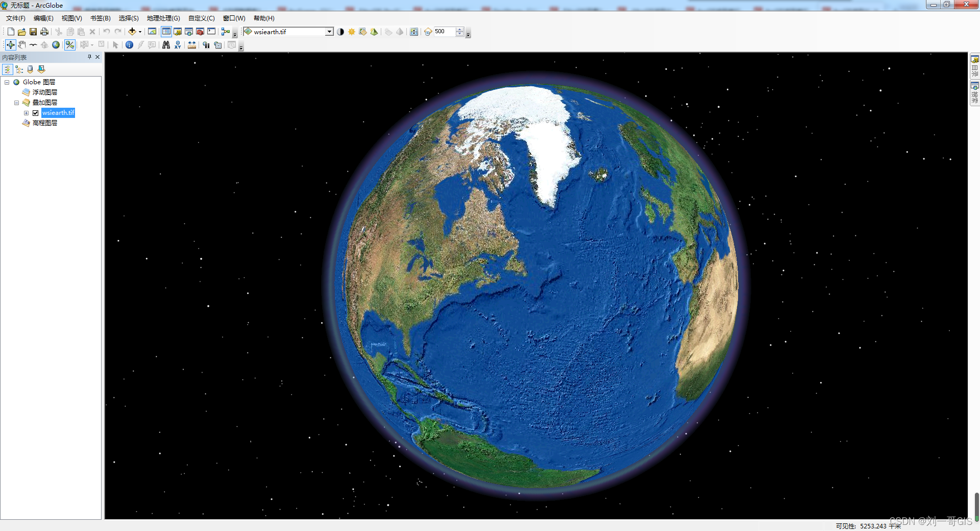The width and height of the screenshot is (980, 531).
Task: Select the Fly bird tool
Action: pos(33,45)
